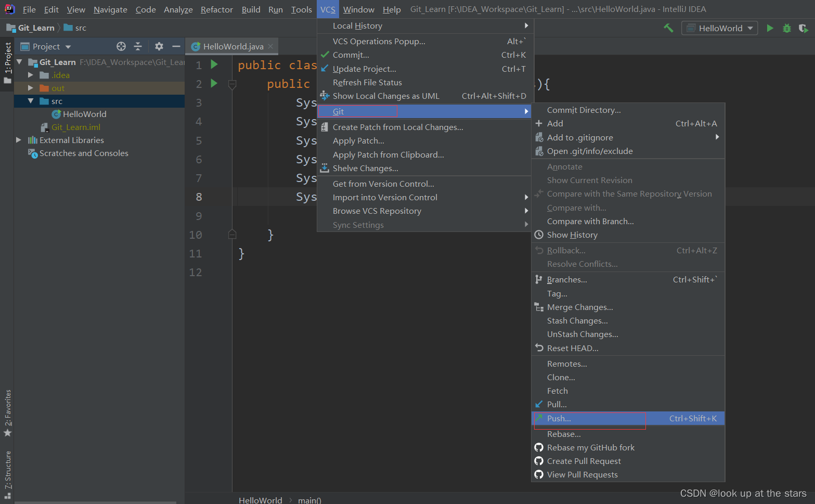This screenshot has width=815, height=504.
Task: Click the VCS menu
Action: [328, 9]
